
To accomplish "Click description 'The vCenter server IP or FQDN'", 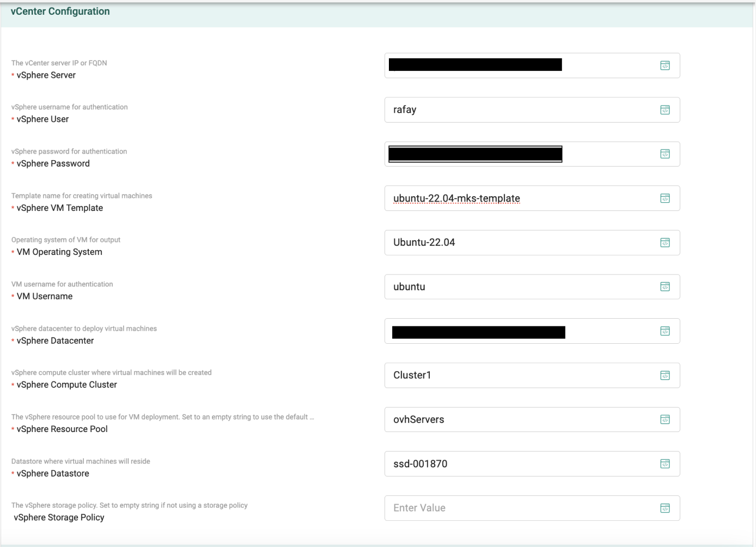I will pos(59,63).
